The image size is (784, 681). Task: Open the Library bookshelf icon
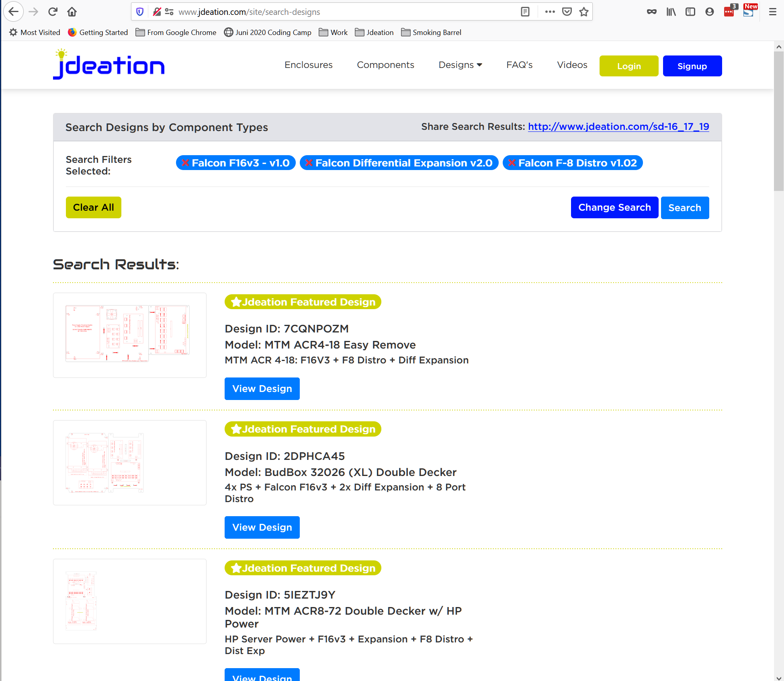(x=671, y=12)
